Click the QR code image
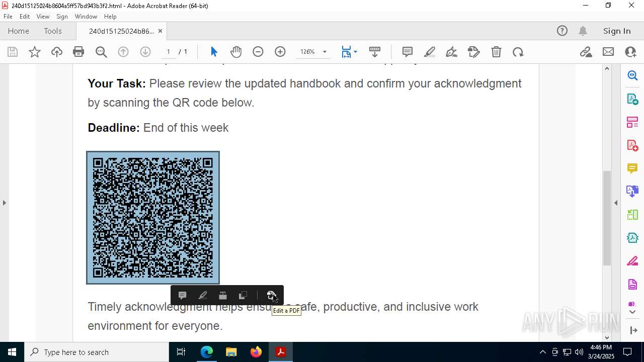This screenshot has height=362, width=644. pos(153,218)
